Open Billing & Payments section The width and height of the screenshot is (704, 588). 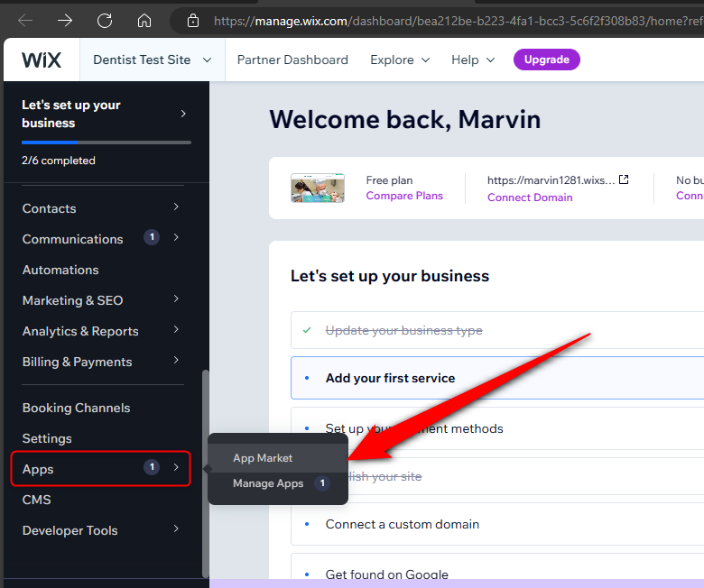click(x=78, y=362)
